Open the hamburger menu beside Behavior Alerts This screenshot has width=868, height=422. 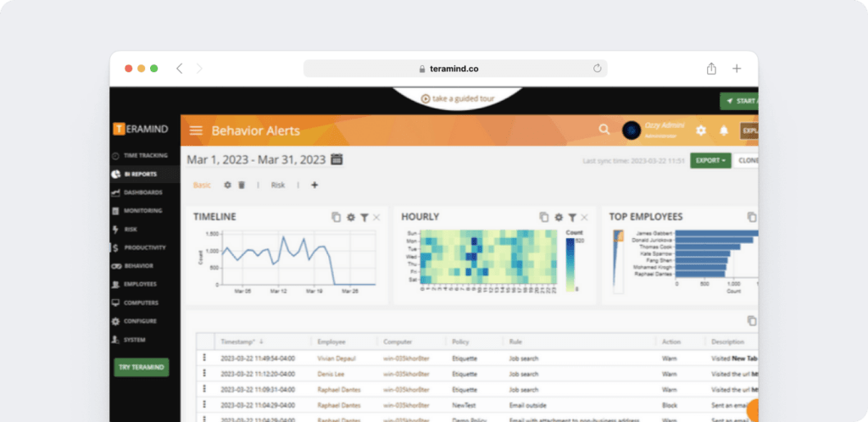tap(196, 130)
